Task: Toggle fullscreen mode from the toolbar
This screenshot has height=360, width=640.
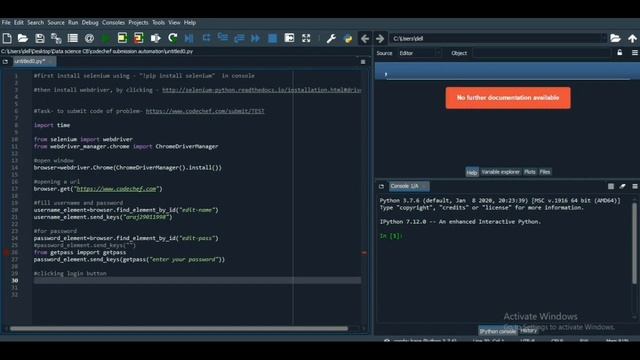Action: (306, 38)
